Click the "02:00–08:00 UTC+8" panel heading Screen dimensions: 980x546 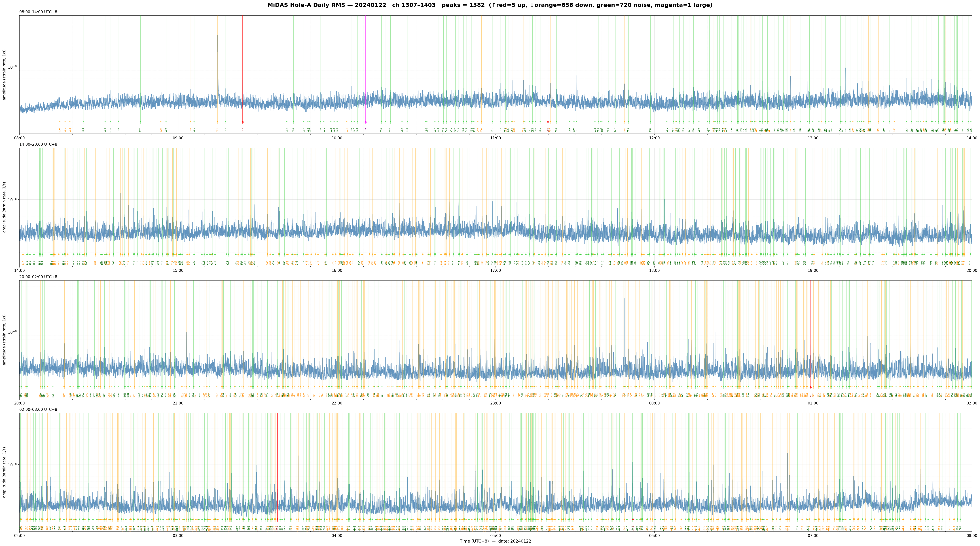(38, 409)
